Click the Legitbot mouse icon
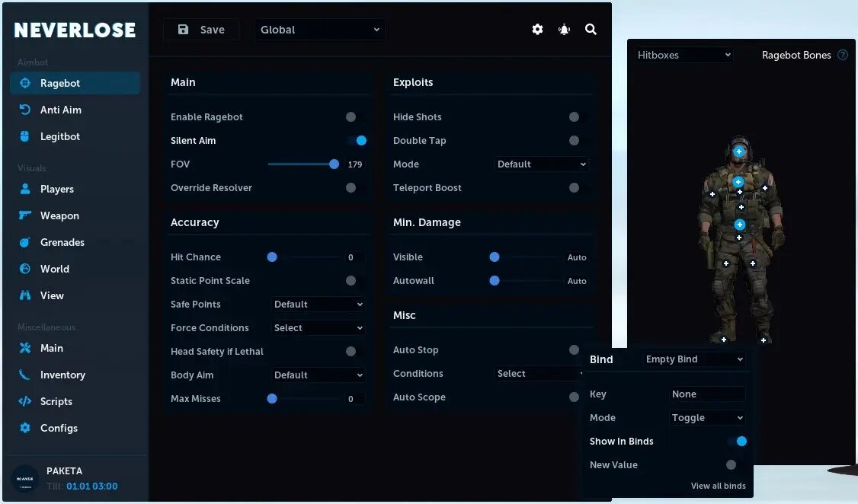The height and width of the screenshot is (504, 858). tap(24, 136)
